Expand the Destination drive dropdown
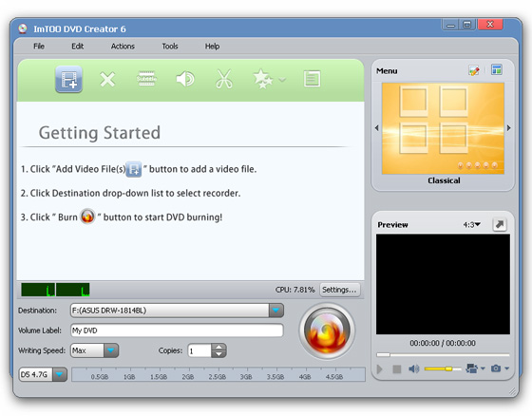Viewport: 532px width, 416px height. click(x=276, y=311)
